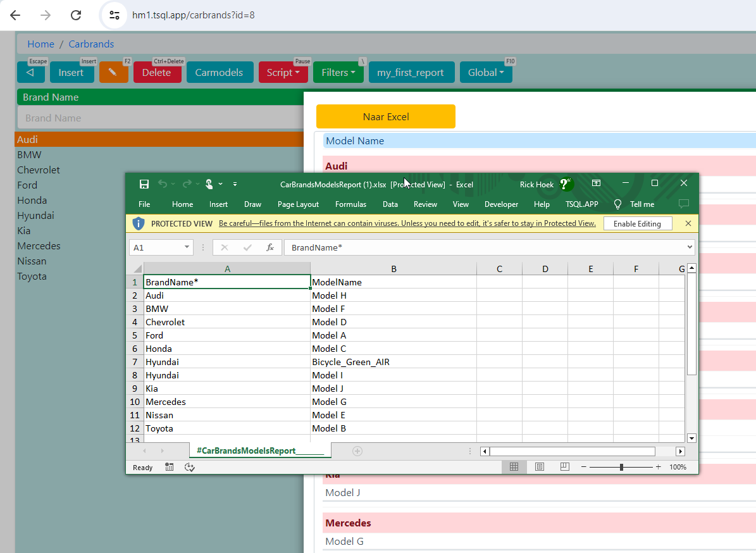Click the accessibility checker status bar icon
This screenshot has width=756, height=553.
pos(190,467)
